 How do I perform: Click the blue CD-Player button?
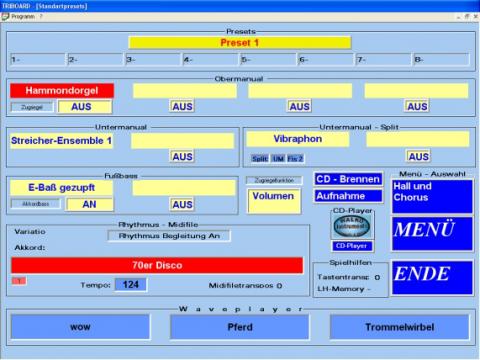352,246
